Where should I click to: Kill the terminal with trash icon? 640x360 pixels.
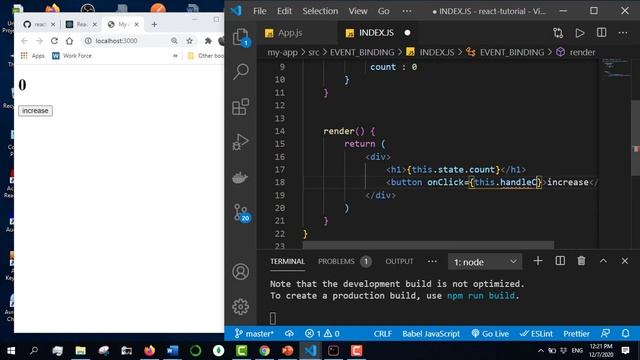(581, 261)
